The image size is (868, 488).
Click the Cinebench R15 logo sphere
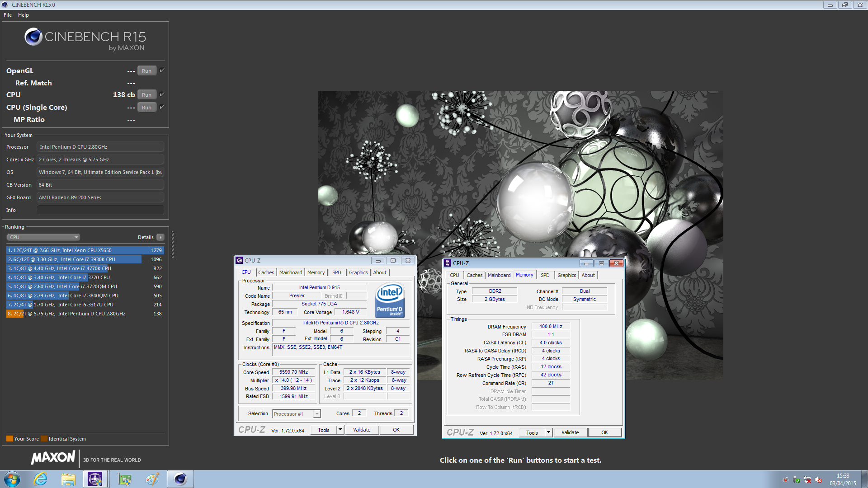33,37
